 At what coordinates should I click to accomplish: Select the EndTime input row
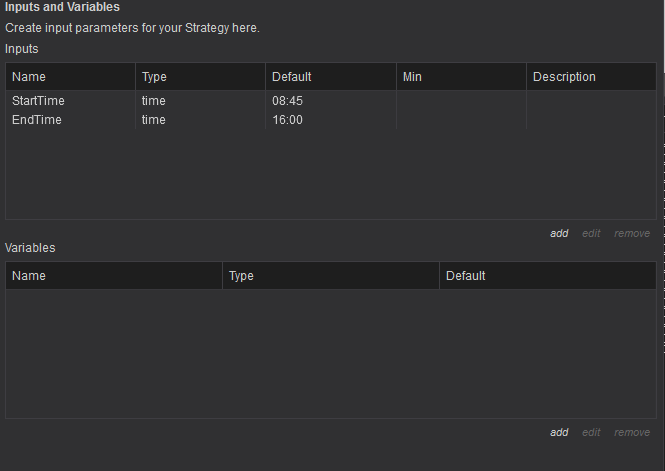click(x=36, y=120)
